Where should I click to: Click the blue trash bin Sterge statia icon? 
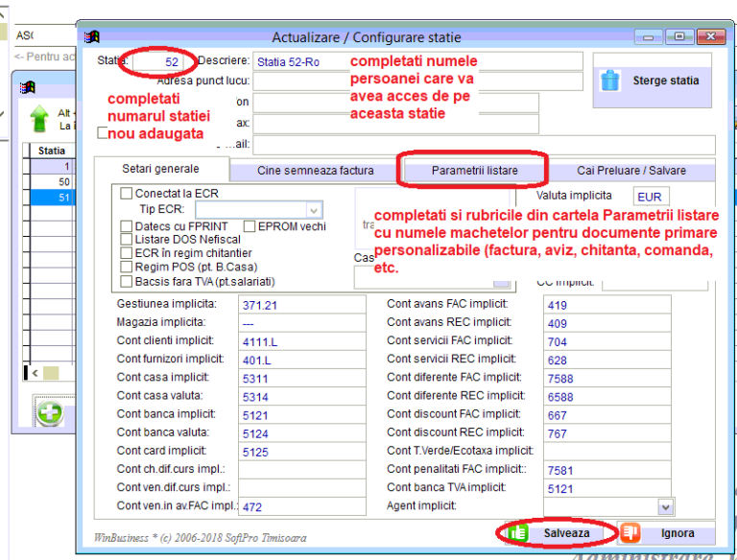pyautogui.click(x=609, y=81)
